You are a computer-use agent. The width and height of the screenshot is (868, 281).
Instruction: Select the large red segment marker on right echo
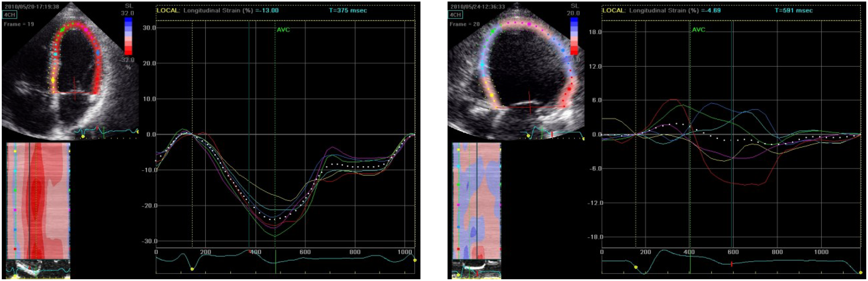click(569, 89)
